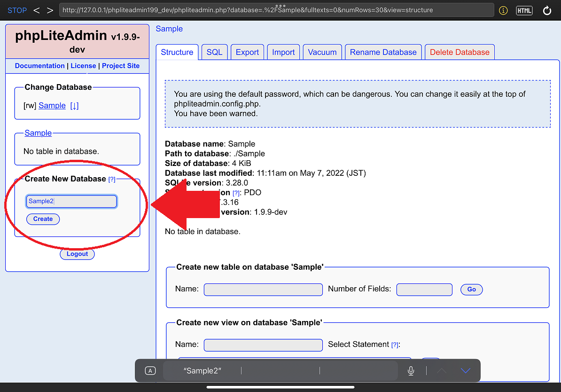Show help for Select Statement

395,345
